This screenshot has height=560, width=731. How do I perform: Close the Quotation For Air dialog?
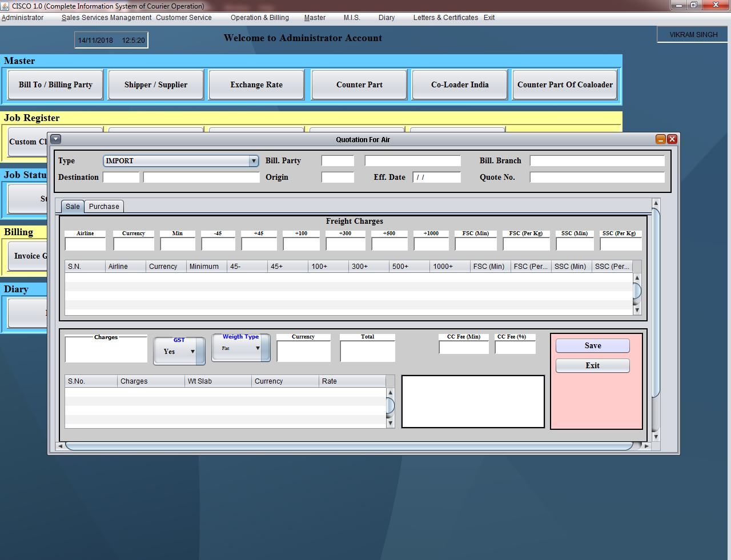tap(672, 139)
